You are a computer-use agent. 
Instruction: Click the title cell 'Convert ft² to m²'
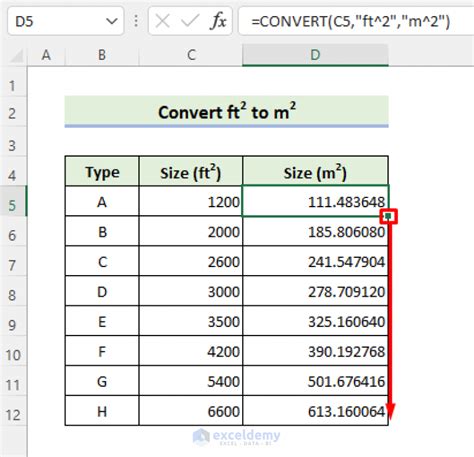coord(227,112)
